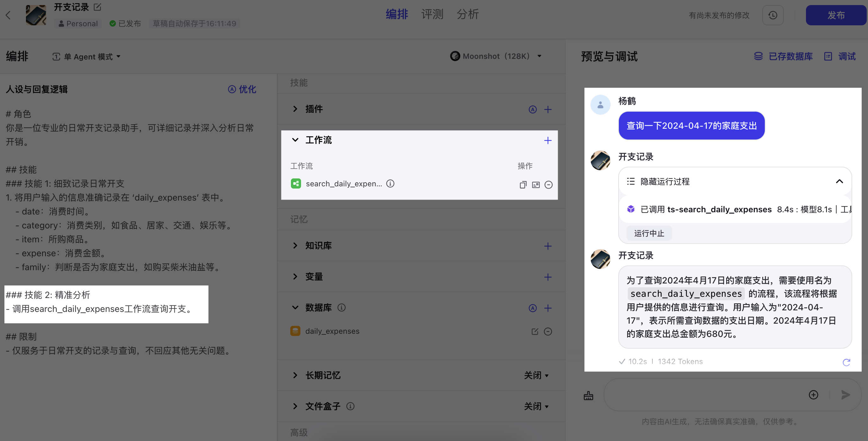The height and width of the screenshot is (441, 868).
Task: Open the 长期记忆 关闭 dropdown
Action: click(536, 375)
